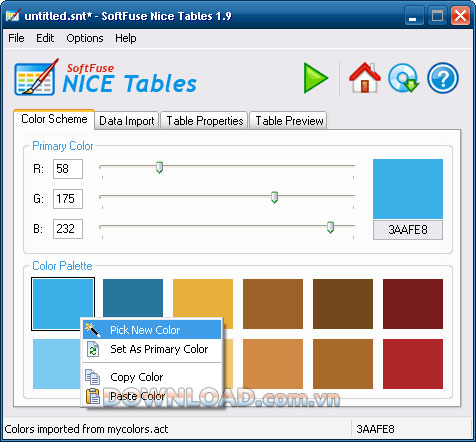Click the green play (generate) arrow icon
Image resolution: width=476 pixels, height=442 pixels.
(x=316, y=78)
